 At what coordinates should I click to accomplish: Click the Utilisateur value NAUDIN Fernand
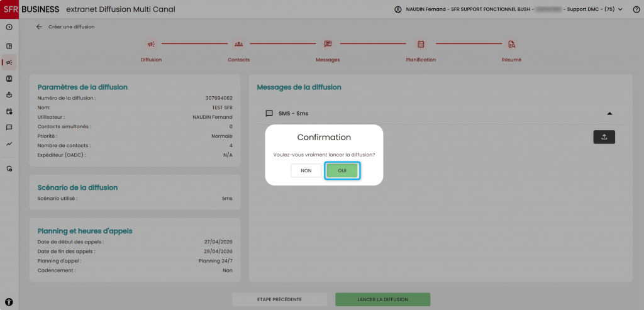(x=213, y=117)
